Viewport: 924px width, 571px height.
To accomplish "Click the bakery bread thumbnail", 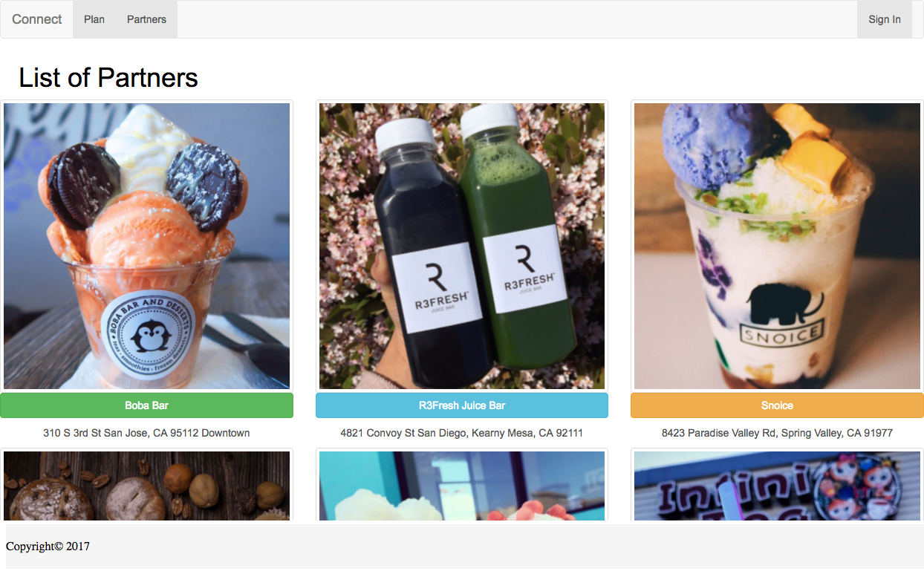I will pyautogui.click(x=147, y=486).
